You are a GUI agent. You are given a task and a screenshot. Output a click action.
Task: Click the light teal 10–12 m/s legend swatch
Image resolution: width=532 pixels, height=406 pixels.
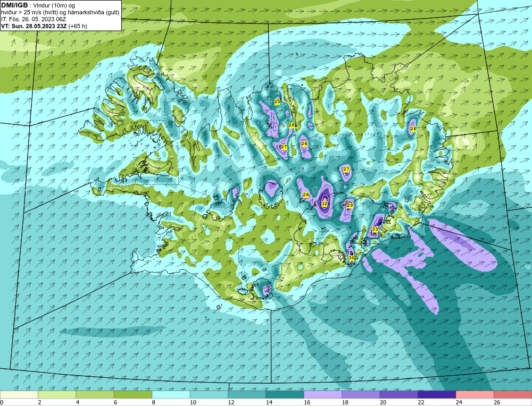point(209,394)
